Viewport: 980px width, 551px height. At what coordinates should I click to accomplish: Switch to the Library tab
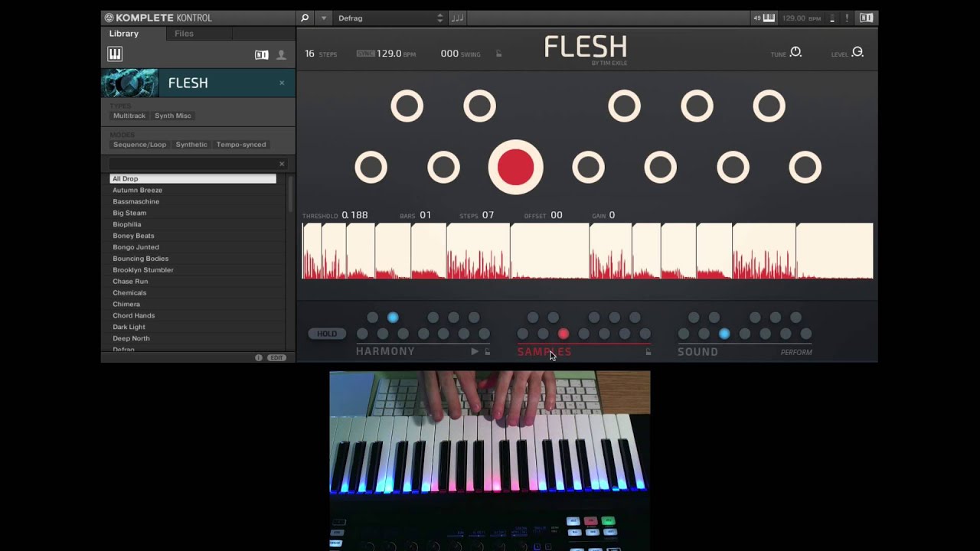point(124,34)
